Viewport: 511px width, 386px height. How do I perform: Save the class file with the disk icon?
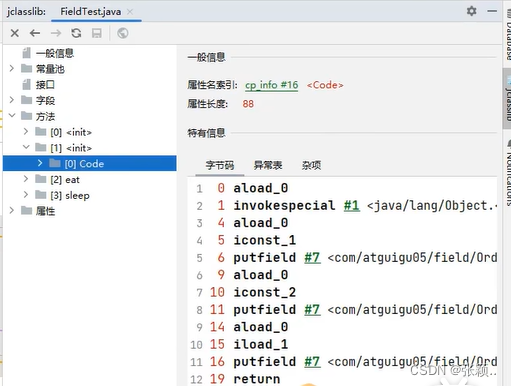[x=97, y=33]
